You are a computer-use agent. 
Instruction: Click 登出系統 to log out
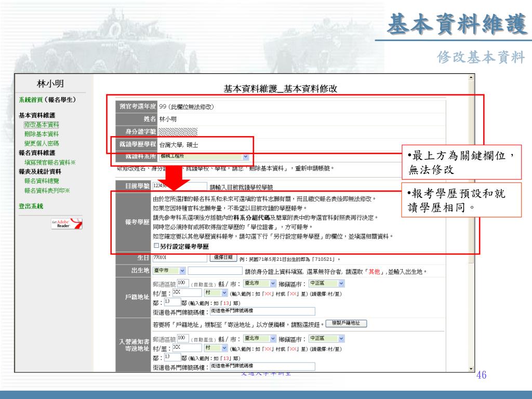pos(31,206)
